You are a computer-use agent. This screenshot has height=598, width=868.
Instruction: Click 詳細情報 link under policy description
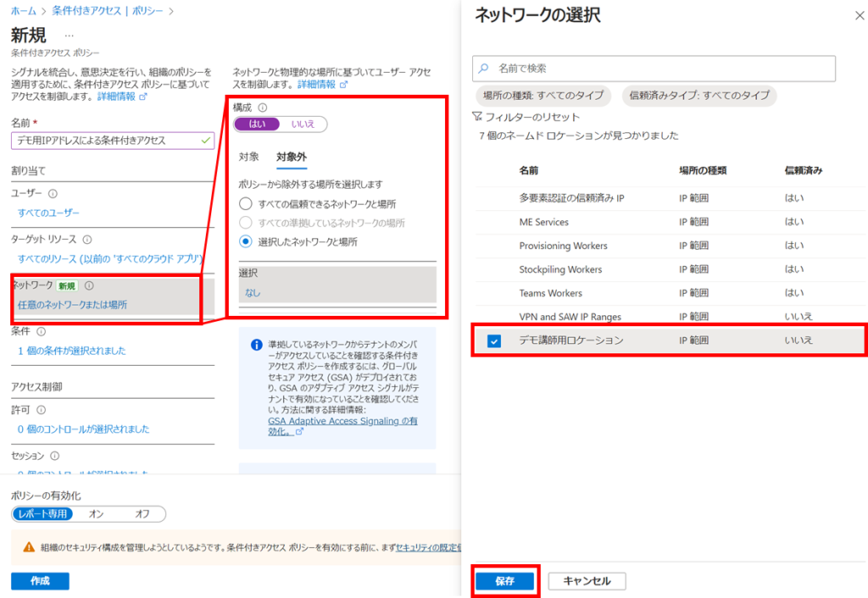pos(122,97)
